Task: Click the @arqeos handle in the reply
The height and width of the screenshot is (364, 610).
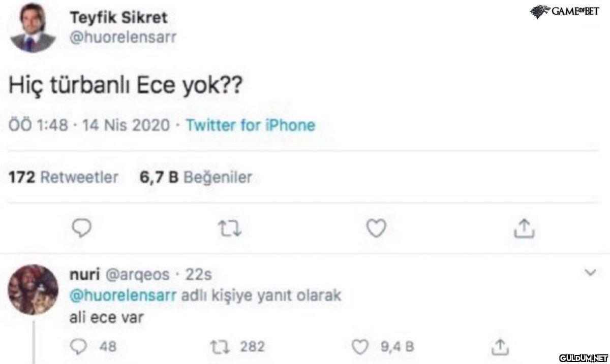Action: tap(136, 275)
